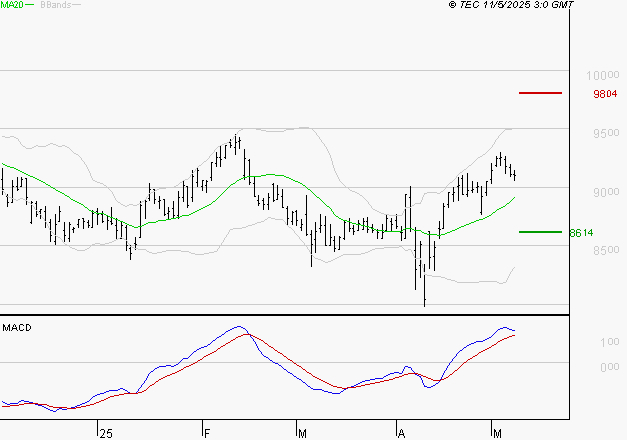
Task: Click the first M March axis marker
Action: pos(302,434)
